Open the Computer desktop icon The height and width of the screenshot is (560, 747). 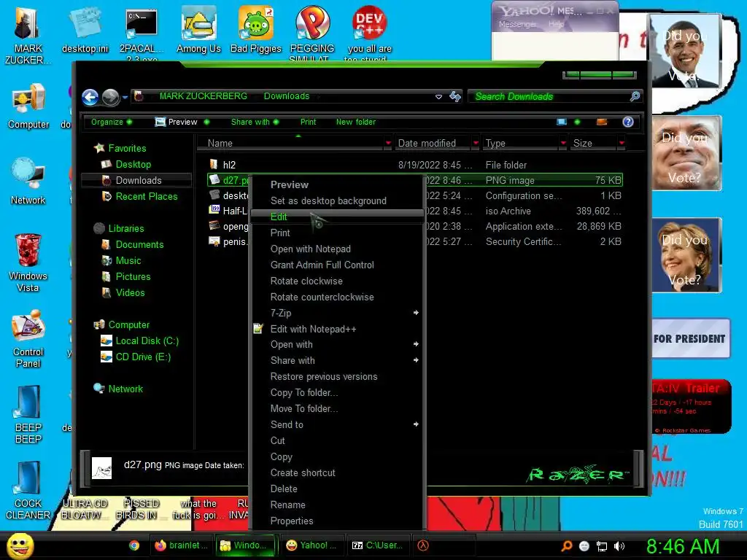point(28,106)
